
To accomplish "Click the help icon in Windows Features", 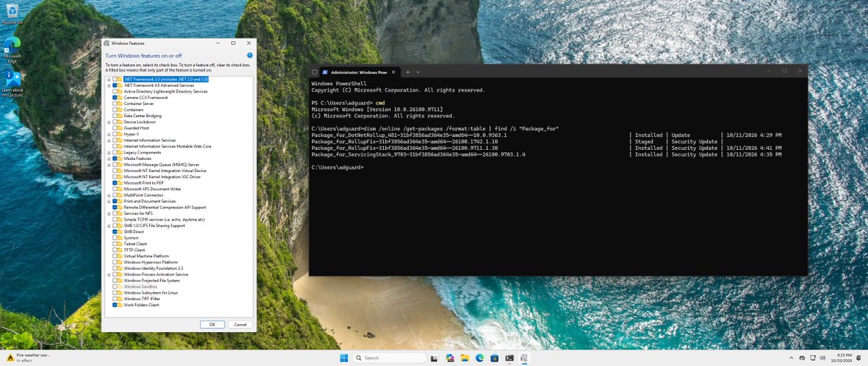I will [250, 55].
